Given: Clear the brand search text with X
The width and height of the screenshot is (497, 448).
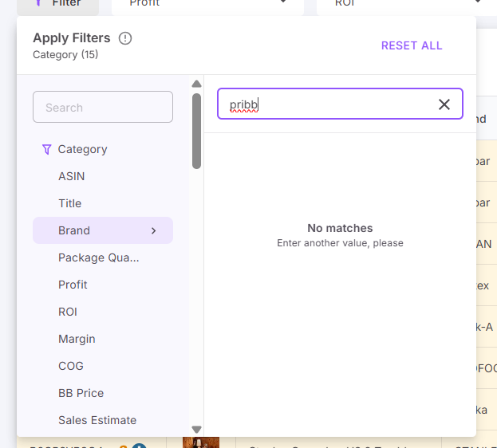Looking at the screenshot, I should pyautogui.click(x=444, y=104).
